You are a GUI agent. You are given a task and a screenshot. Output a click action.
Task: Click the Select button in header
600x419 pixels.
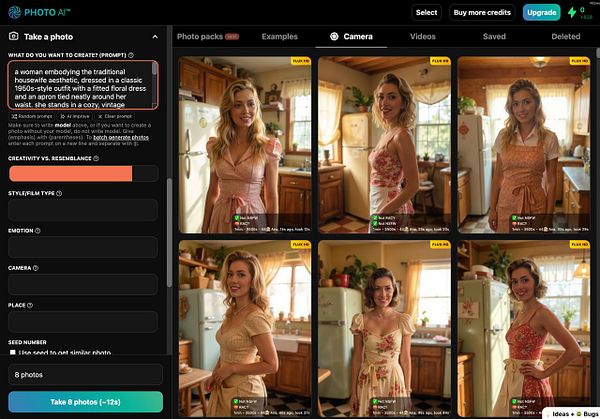427,12
